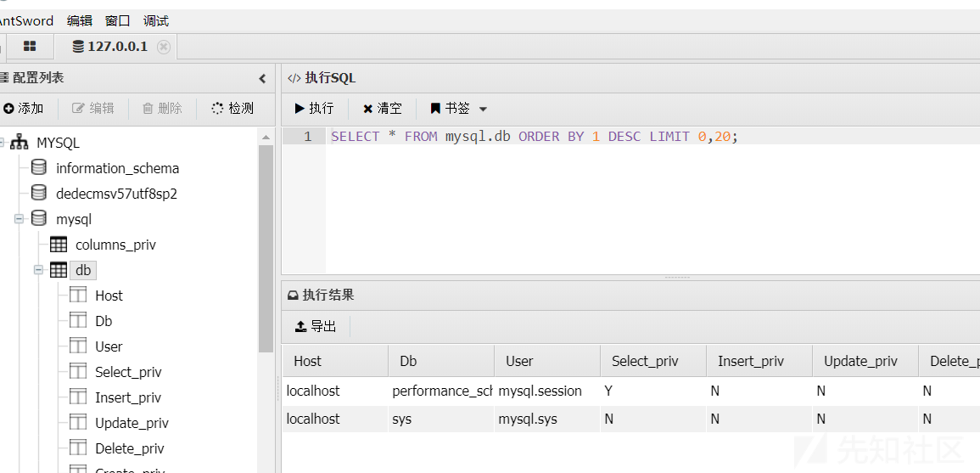980x473 pixels.
Task: Click the mysql database cylinder icon
Action: click(x=39, y=218)
